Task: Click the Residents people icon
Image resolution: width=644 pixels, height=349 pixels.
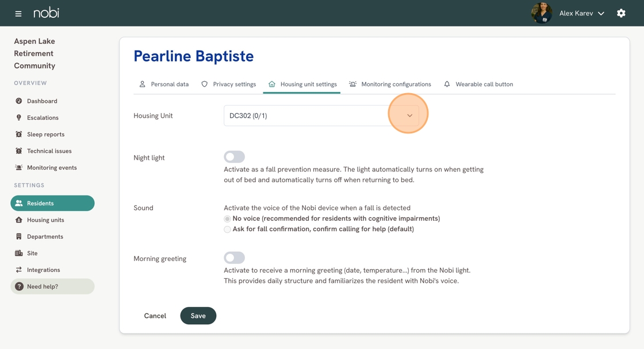Action: [x=19, y=203]
